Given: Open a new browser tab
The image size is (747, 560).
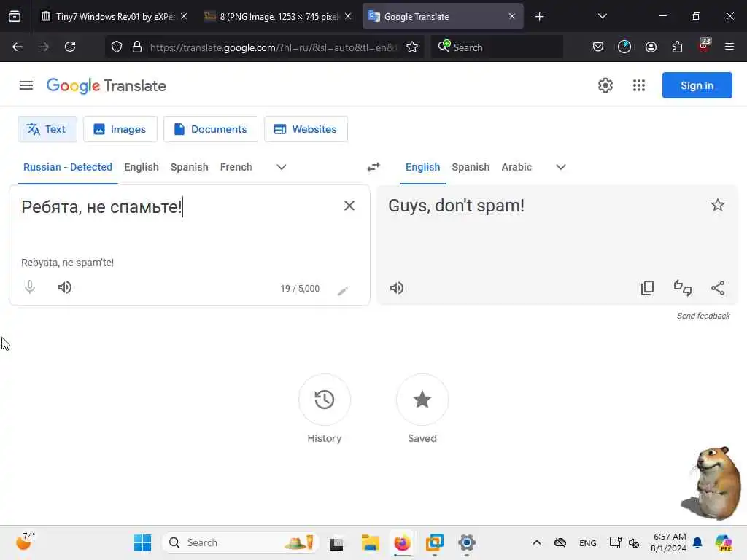Looking at the screenshot, I should (539, 17).
